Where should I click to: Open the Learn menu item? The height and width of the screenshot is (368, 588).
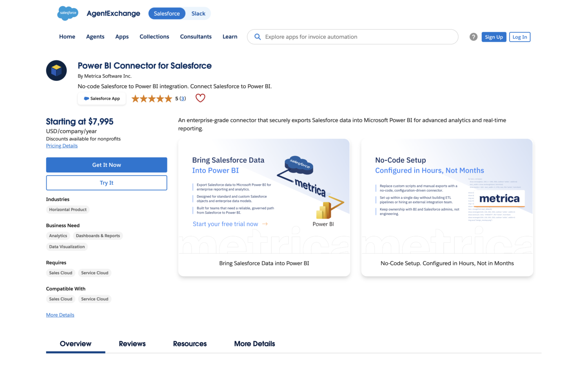click(230, 37)
